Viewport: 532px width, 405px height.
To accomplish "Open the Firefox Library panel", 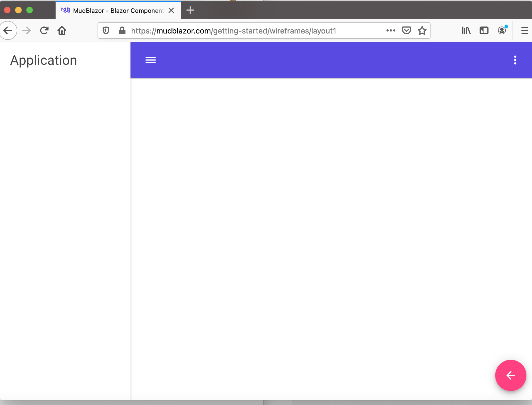I will [x=466, y=30].
